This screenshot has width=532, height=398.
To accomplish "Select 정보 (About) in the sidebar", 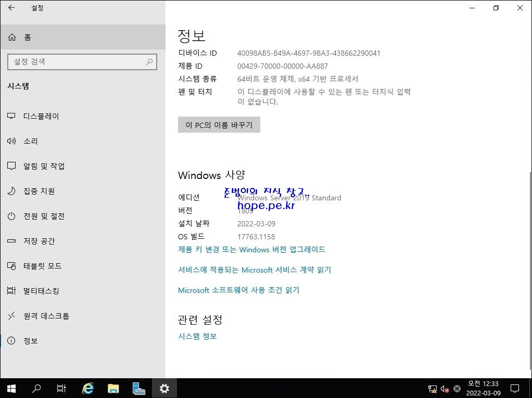I will tap(83, 341).
